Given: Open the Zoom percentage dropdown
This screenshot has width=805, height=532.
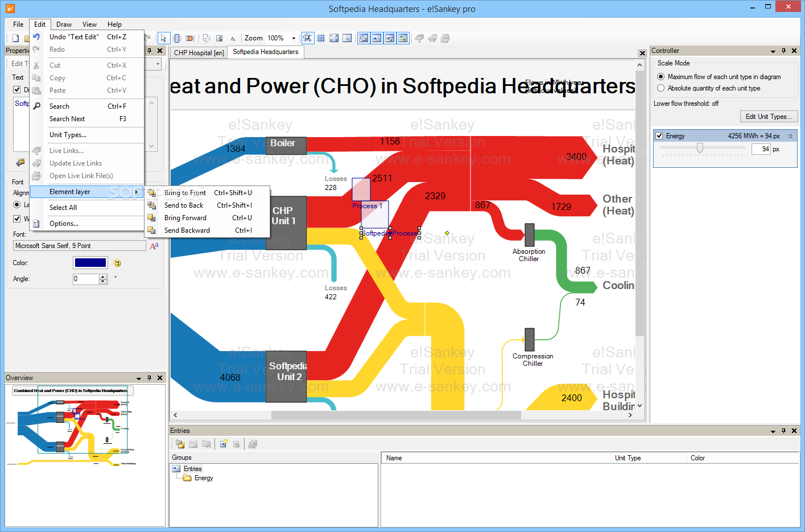Looking at the screenshot, I should pos(294,39).
